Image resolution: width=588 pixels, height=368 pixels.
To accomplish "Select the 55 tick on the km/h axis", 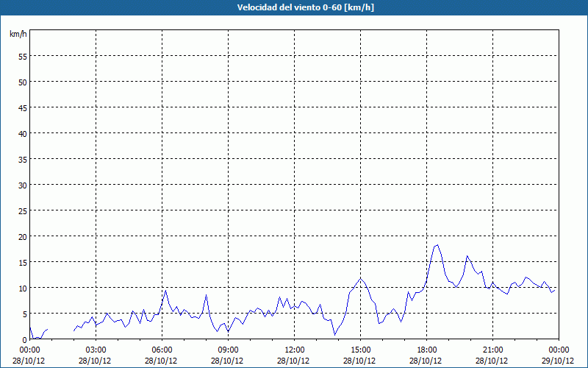I will (x=23, y=57).
